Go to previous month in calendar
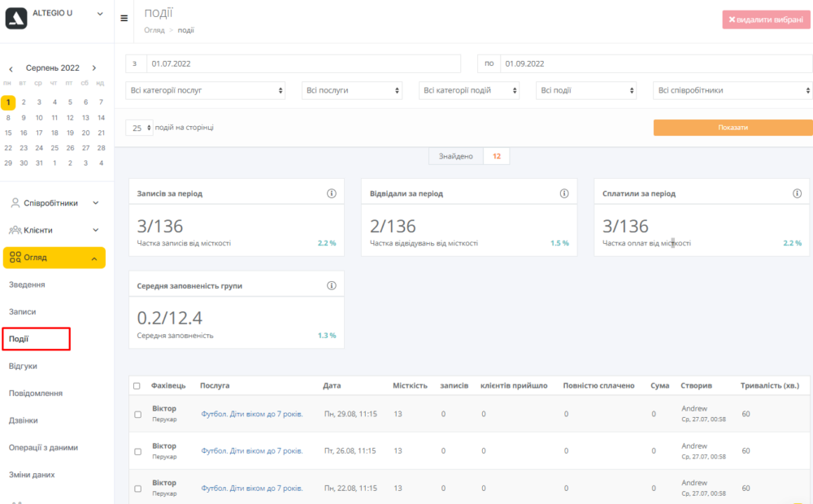 pyautogui.click(x=11, y=68)
